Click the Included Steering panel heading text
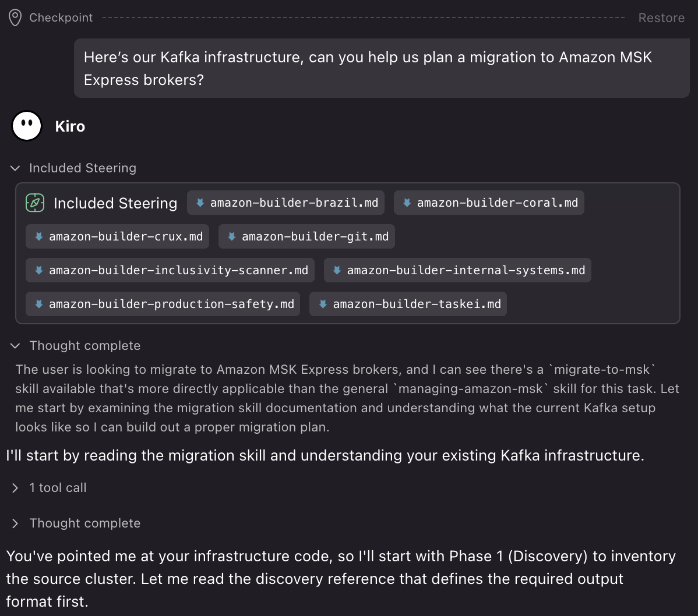 click(x=115, y=203)
